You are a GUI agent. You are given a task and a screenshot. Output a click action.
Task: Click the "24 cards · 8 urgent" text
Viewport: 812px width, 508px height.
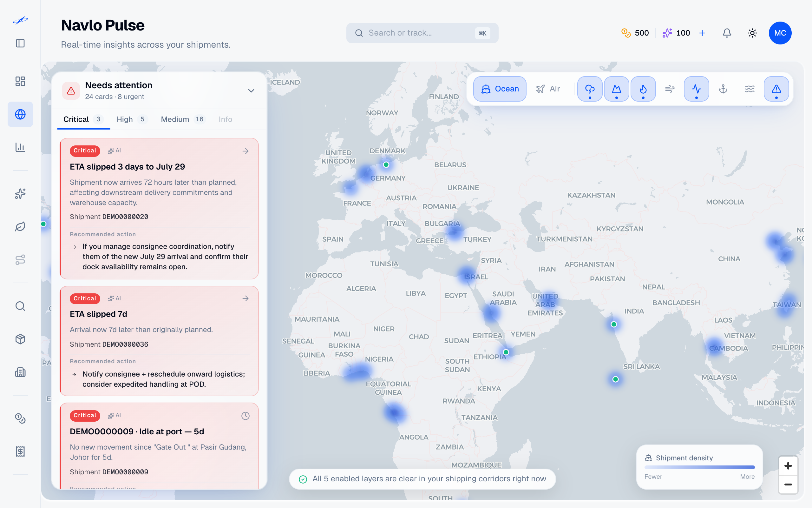(115, 97)
